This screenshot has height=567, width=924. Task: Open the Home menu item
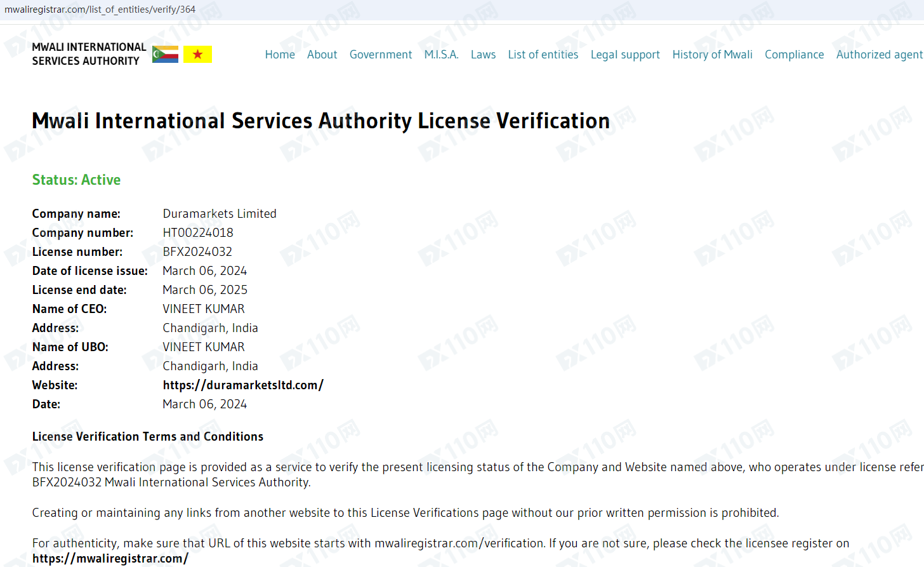(x=280, y=55)
